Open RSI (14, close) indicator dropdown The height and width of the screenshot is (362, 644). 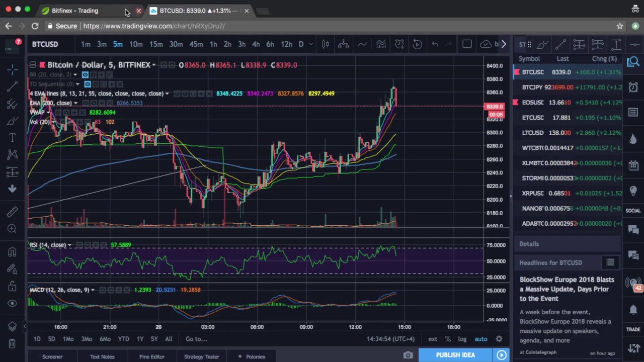tap(69, 245)
